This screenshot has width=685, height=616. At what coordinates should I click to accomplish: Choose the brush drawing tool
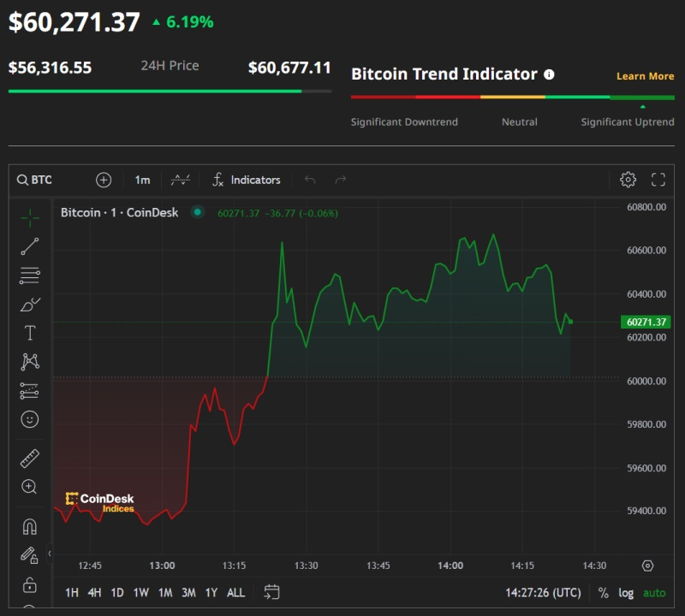click(30, 305)
